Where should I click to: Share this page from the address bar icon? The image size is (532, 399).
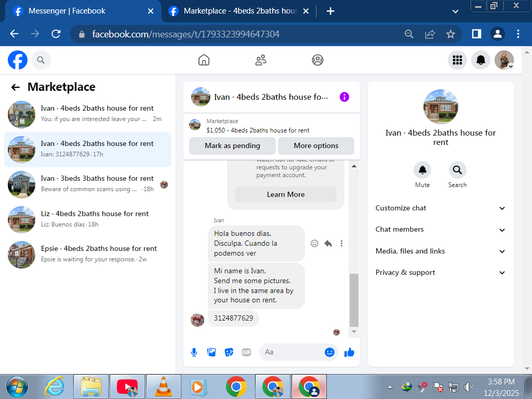[x=430, y=34]
